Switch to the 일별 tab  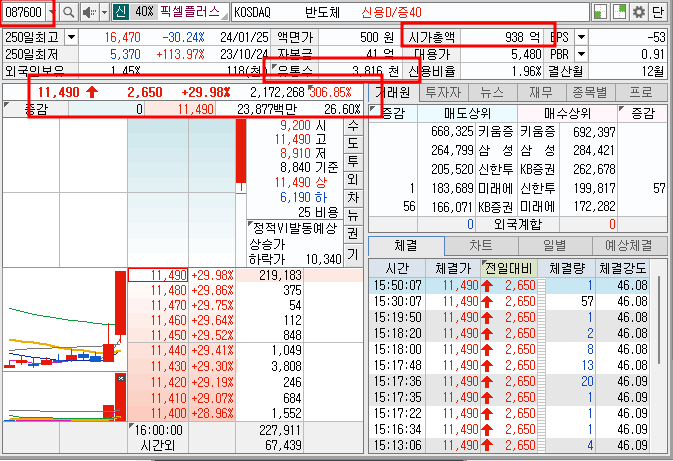555,246
